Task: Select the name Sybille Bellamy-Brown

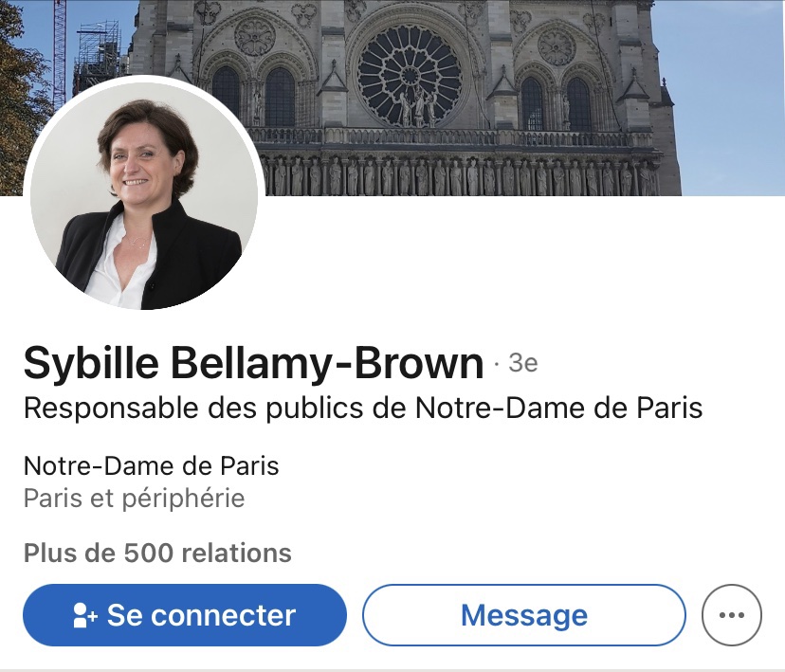Action: click(x=253, y=363)
